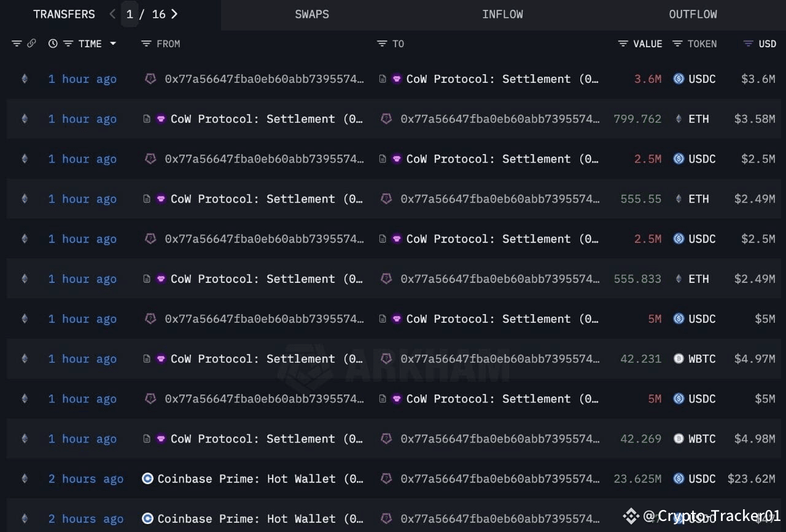
Task: Open the TOKEN column filter
Action: pyautogui.click(x=677, y=44)
